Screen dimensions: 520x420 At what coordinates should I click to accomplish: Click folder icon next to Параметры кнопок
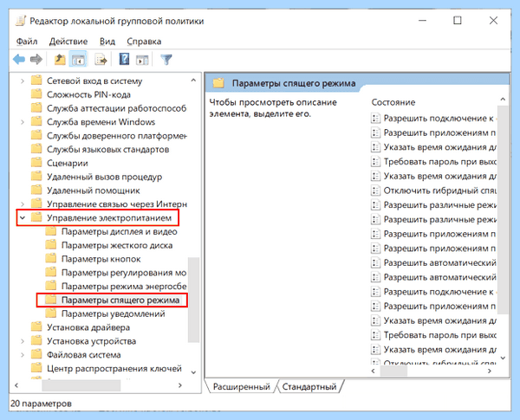coord(51,258)
